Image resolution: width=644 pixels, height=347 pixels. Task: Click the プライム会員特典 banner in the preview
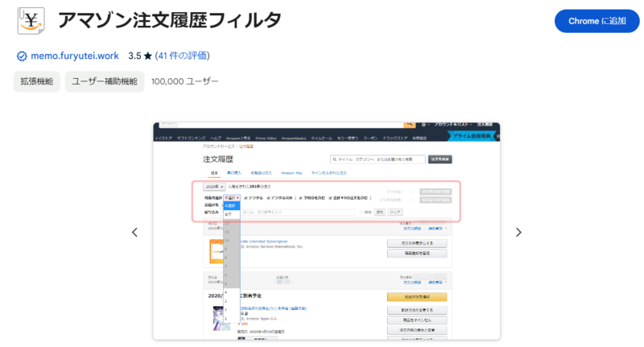click(471, 136)
